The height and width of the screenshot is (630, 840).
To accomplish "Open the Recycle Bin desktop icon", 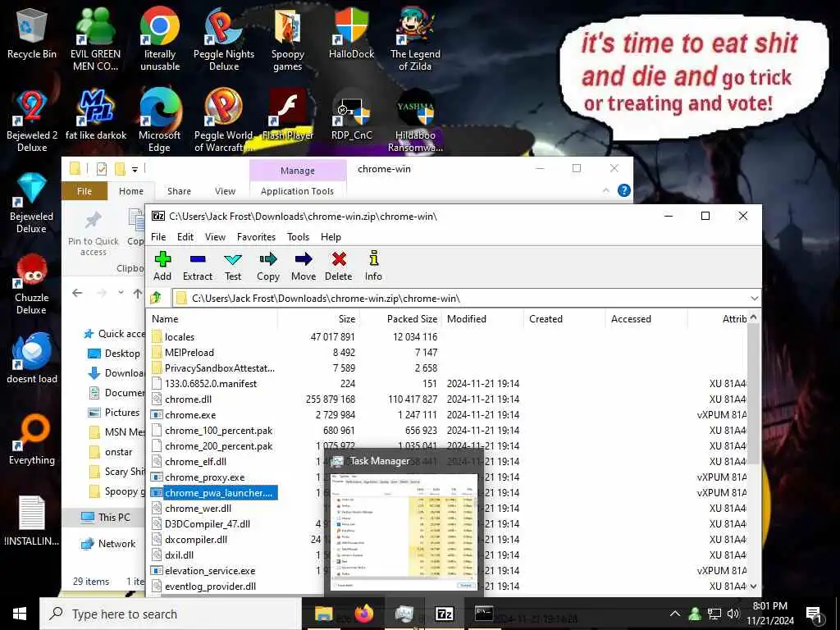I will tap(32, 34).
